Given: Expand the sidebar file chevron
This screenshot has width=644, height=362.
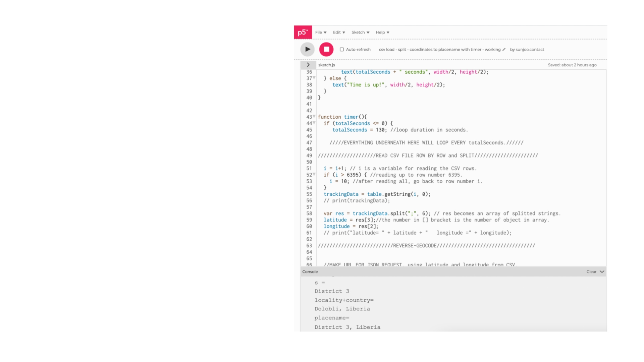Looking at the screenshot, I should (x=308, y=65).
